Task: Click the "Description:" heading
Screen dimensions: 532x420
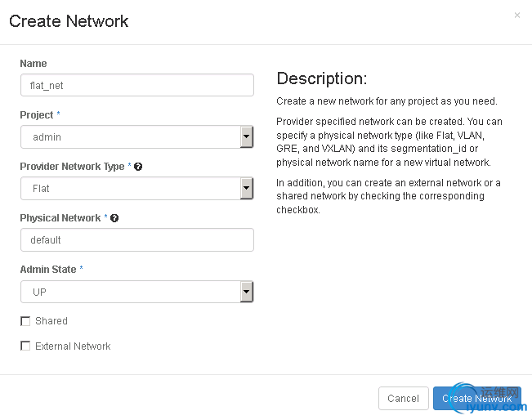Action: coord(322,79)
